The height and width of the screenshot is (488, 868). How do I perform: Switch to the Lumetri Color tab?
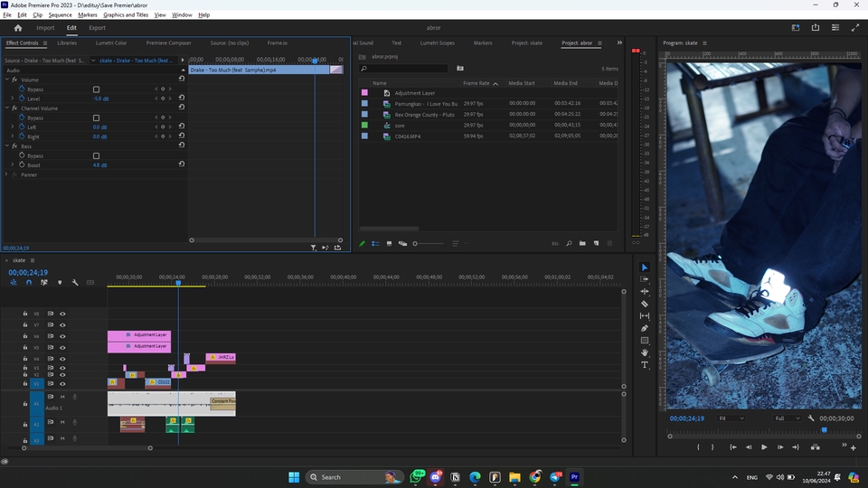point(110,42)
